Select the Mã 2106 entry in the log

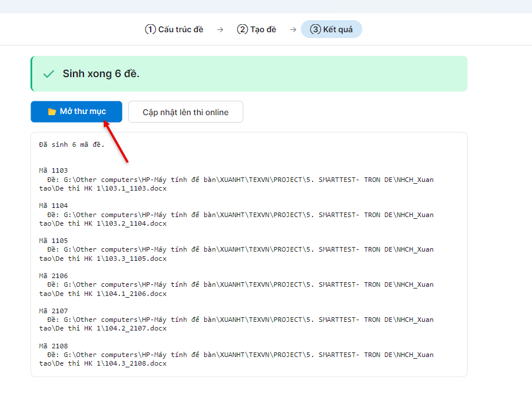pos(53,276)
